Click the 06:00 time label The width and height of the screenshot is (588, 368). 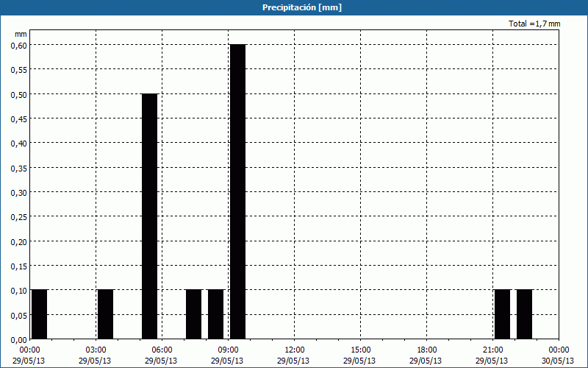click(162, 350)
